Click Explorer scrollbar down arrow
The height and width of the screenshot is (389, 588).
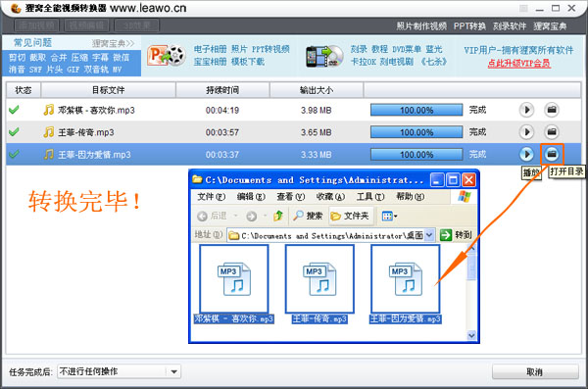[471, 335]
